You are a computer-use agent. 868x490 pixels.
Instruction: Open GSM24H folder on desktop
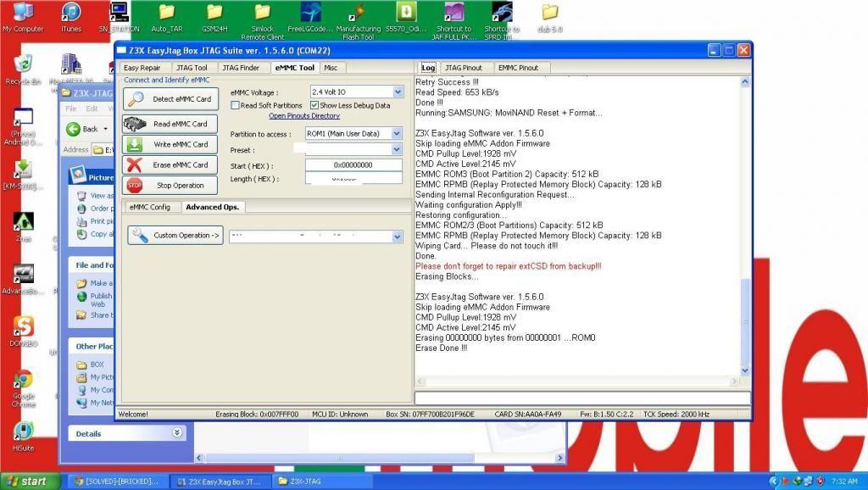[x=214, y=18]
